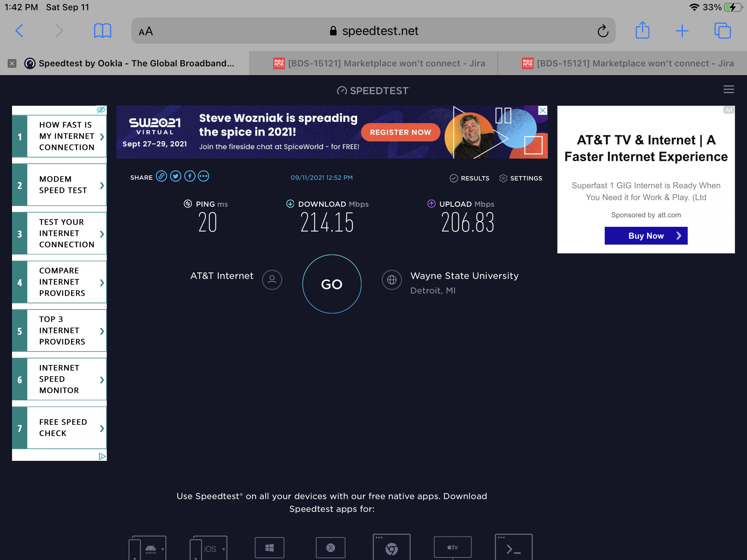The image size is (747, 560).
Task: Add a new Safari tab
Action: [682, 31]
